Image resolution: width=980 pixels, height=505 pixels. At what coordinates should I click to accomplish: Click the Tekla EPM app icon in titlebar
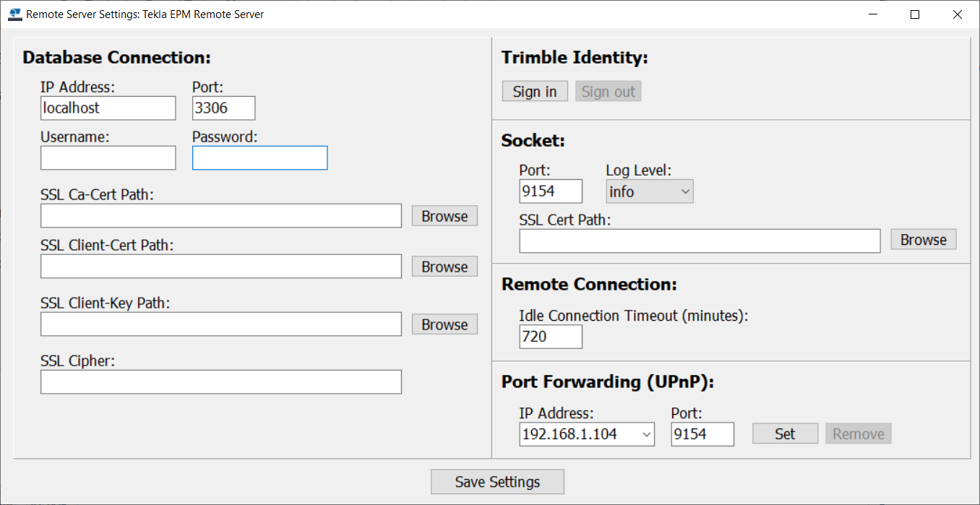pos(15,14)
